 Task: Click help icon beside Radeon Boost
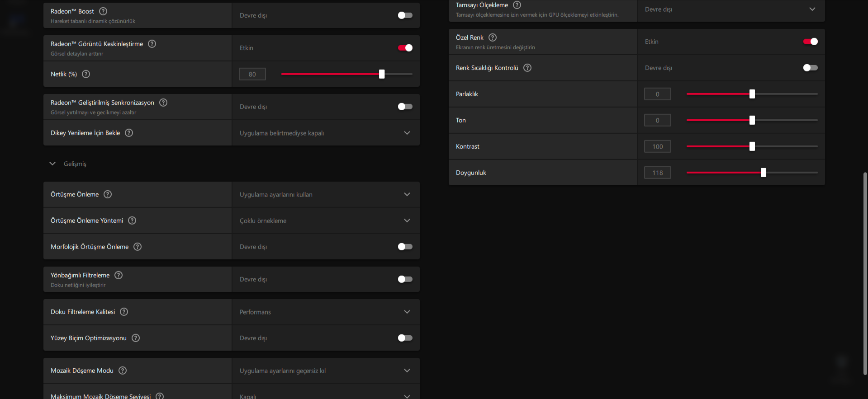(x=103, y=11)
